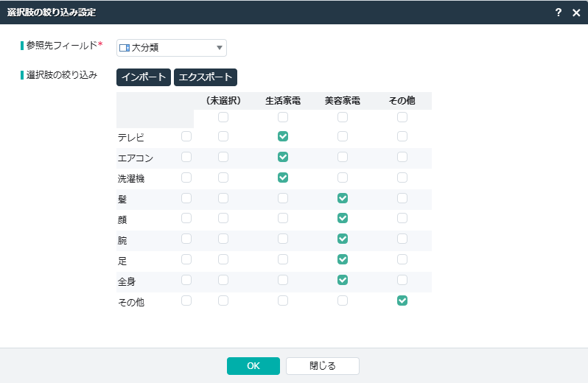
Task: Click the エクスポート button
Action: point(206,77)
